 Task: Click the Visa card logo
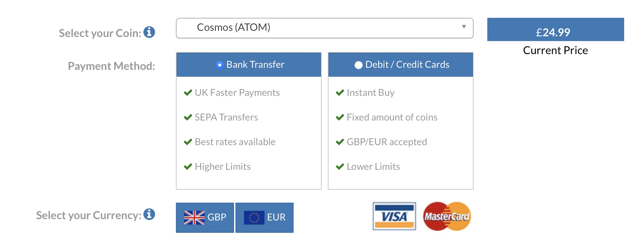point(394,216)
